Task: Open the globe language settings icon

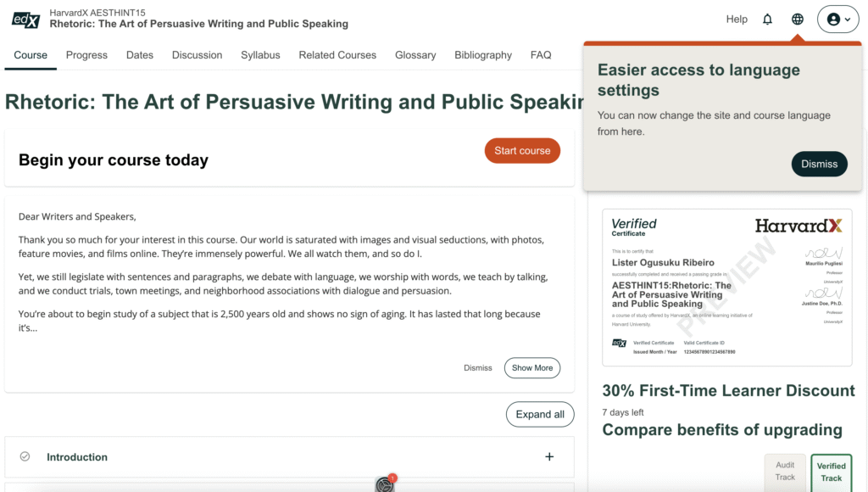Action: point(797,20)
